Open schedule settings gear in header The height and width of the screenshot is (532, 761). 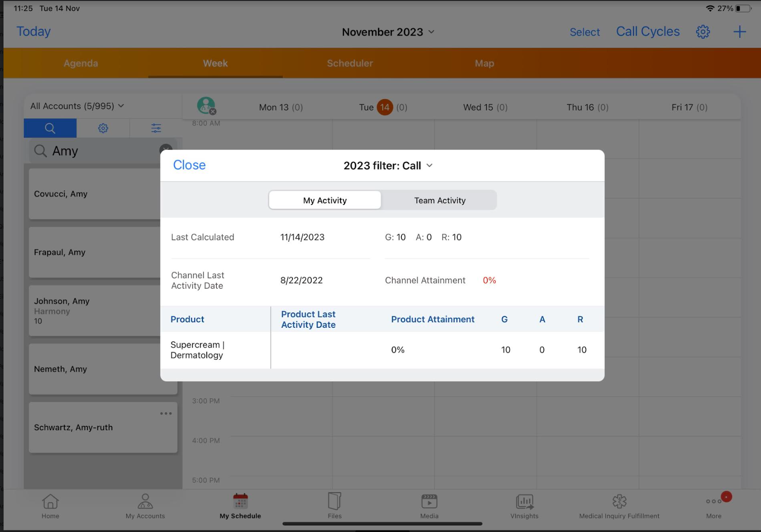[x=702, y=32]
